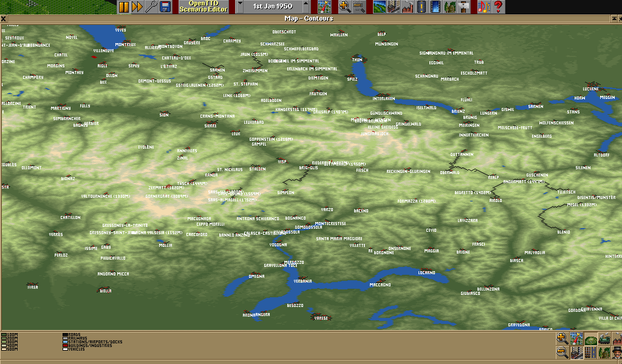622x364 pixels.
Task: Show industries on the smallmap
Action: pos(617,338)
